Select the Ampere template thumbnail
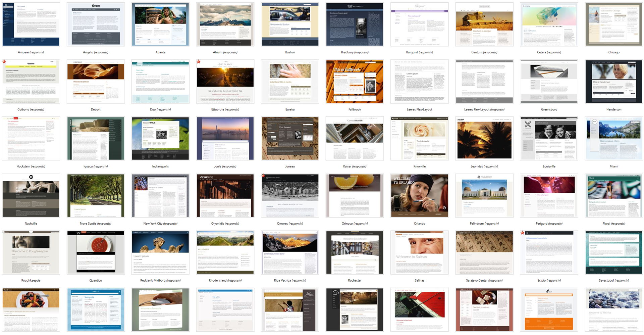The width and height of the screenshot is (644, 335). coord(31,25)
